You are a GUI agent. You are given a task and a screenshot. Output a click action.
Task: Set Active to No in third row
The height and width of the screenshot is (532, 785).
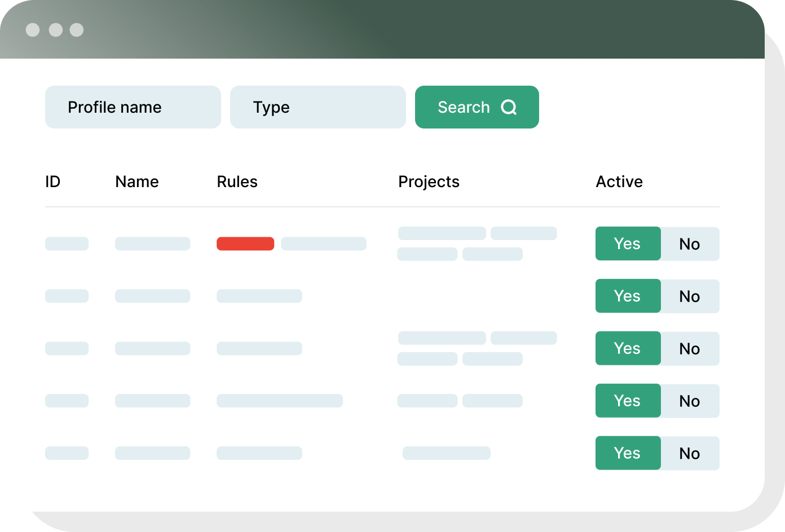click(690, 349)
